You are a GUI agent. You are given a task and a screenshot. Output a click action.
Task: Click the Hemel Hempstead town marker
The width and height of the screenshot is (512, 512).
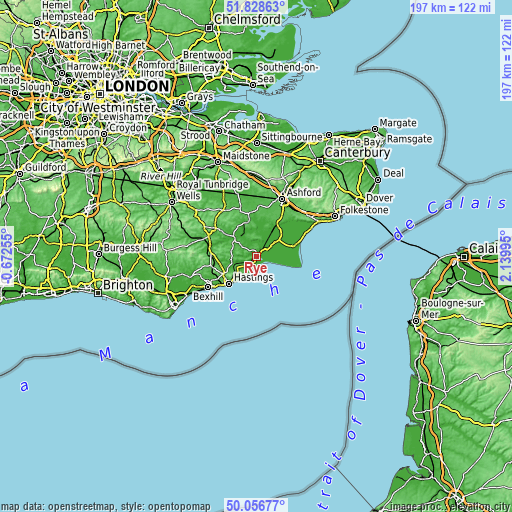pos(37,23)
